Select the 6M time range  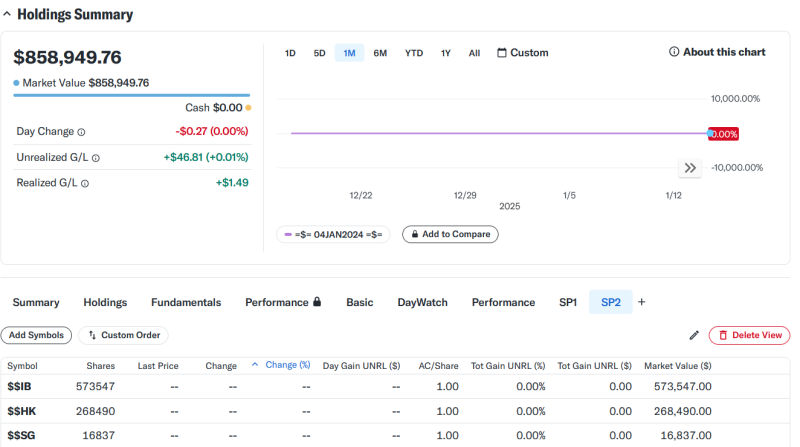pos(380,53)
